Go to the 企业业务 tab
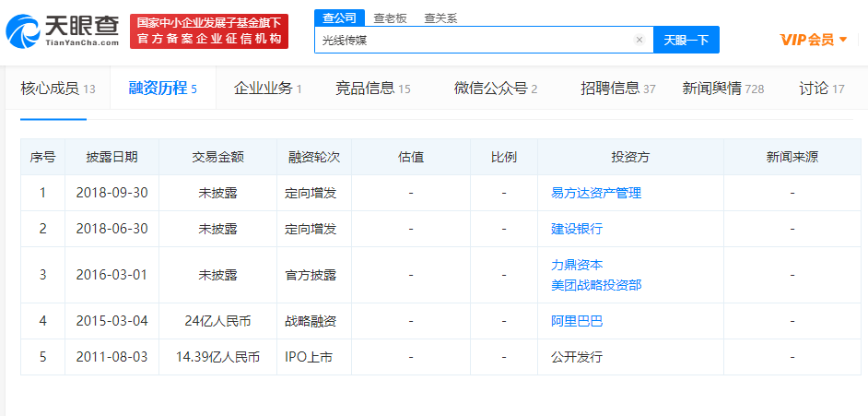The height and width of the screenshot is (416, 868). 267,89
